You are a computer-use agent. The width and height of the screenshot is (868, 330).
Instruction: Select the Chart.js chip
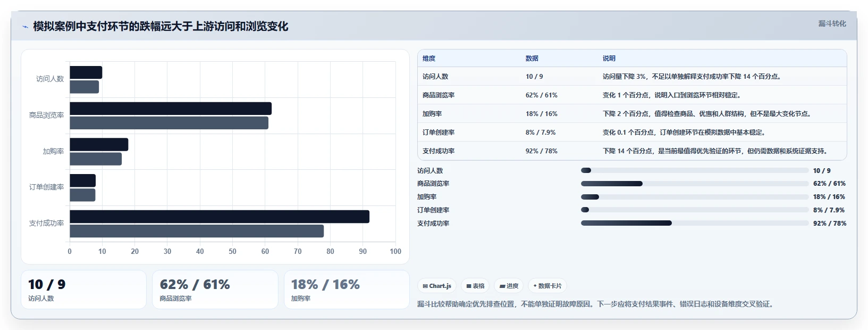(x=437, y=286)
